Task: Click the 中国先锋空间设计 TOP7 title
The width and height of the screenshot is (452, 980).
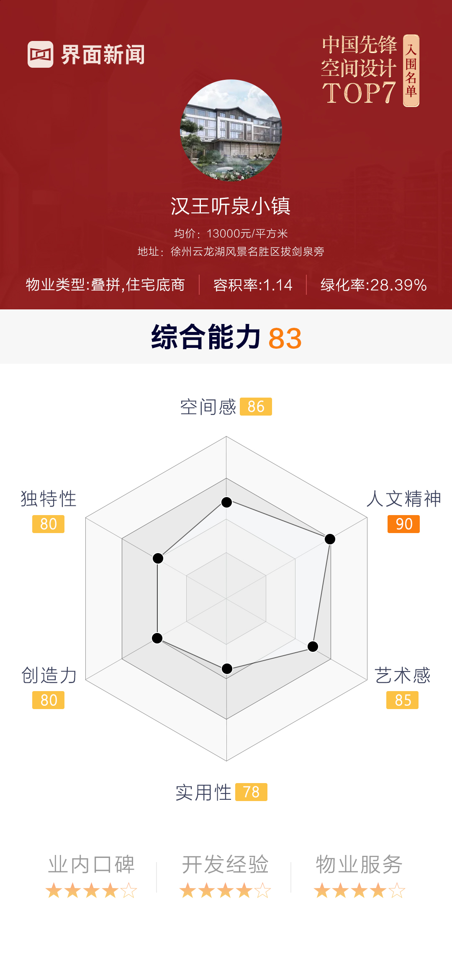Action: (359, 69)
